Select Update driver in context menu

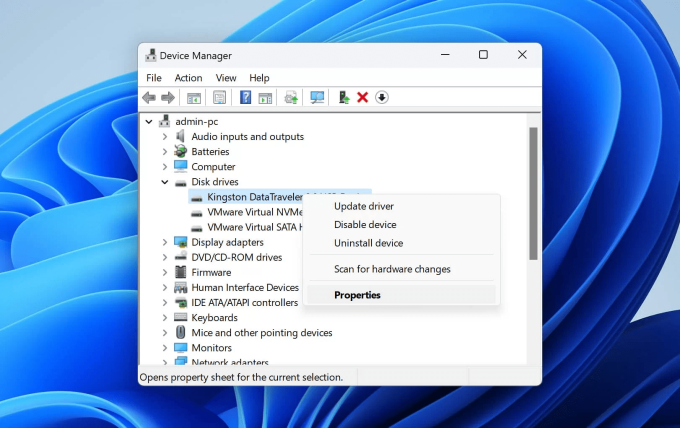coord(363,206)
